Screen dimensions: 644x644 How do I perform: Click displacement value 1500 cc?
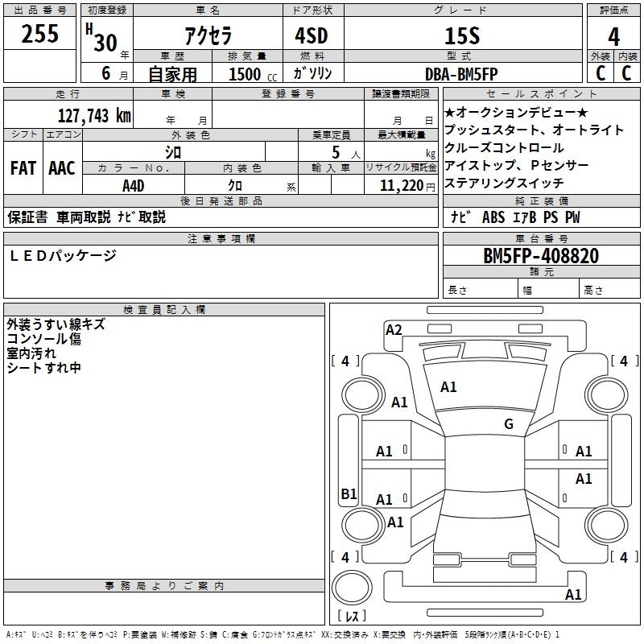coord(253,74)
